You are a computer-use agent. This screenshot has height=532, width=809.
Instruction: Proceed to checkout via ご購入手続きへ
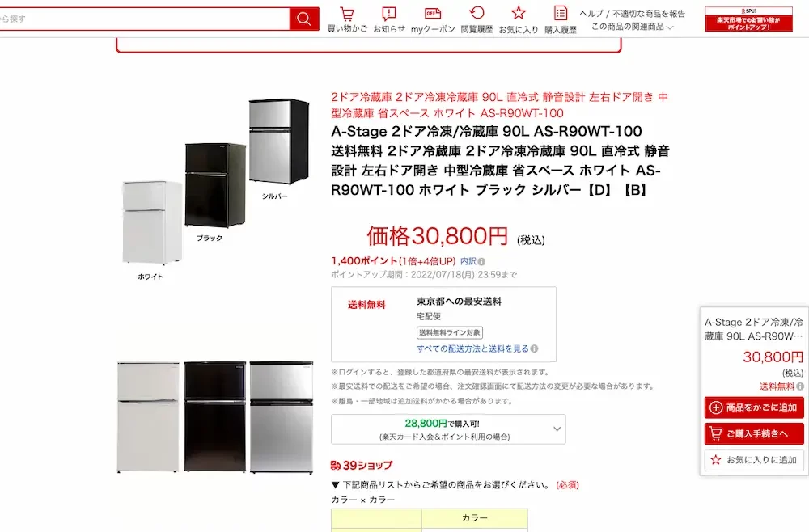point(754,433)
